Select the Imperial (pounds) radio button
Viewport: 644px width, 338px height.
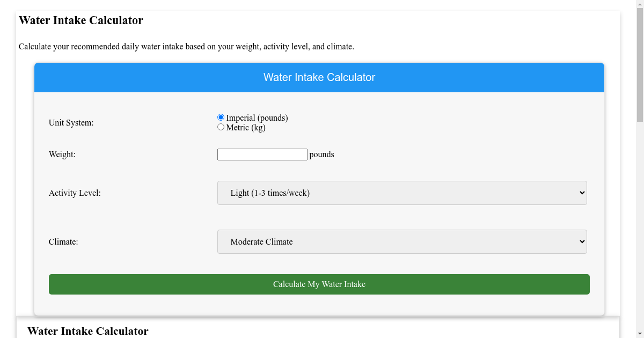coord(221,116)
